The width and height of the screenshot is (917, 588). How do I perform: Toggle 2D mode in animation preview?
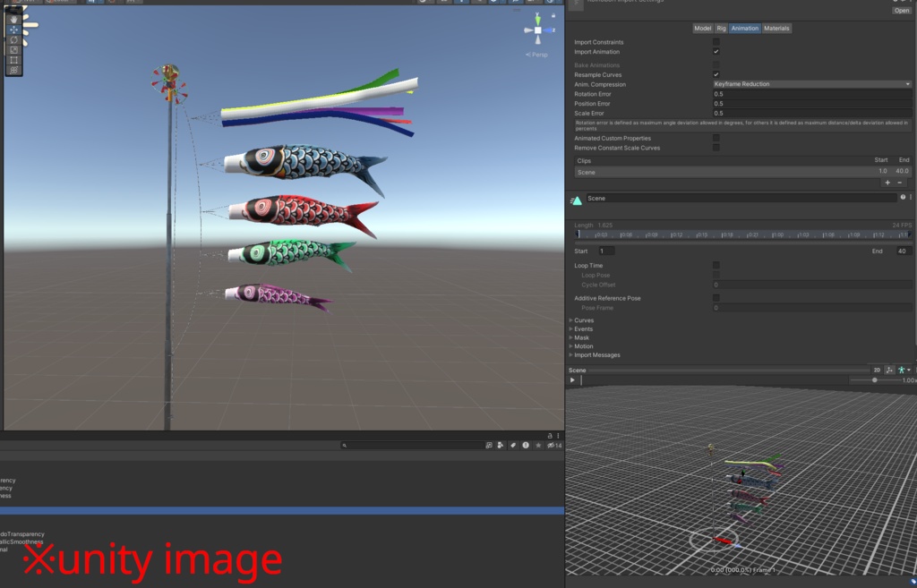point(877,370)
